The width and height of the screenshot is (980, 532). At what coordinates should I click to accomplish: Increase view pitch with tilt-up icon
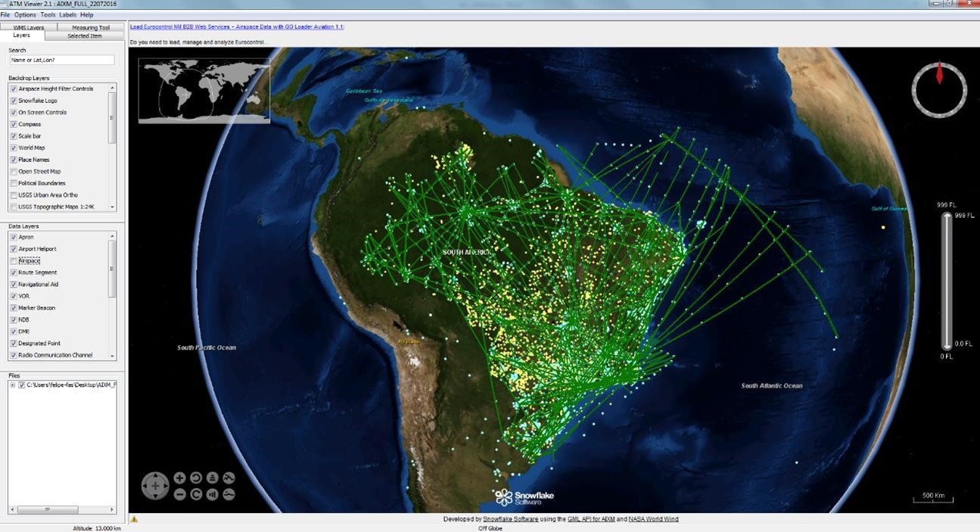click(x=213, y=478)
